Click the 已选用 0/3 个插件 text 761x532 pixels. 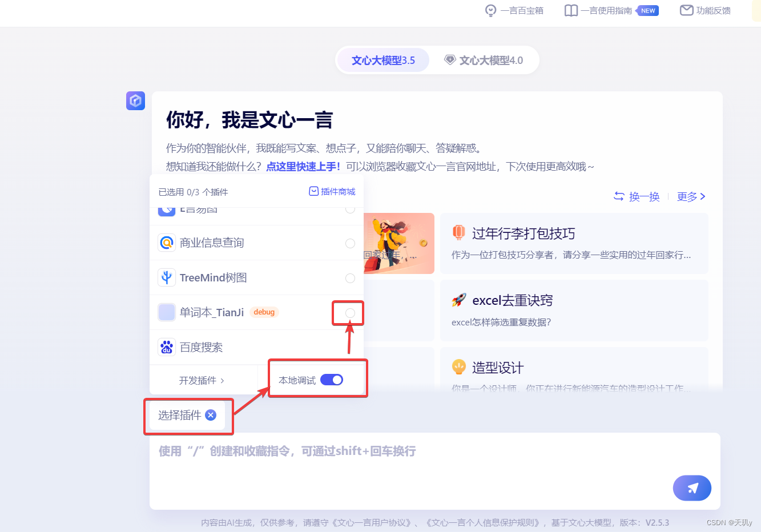click(193, 192)
